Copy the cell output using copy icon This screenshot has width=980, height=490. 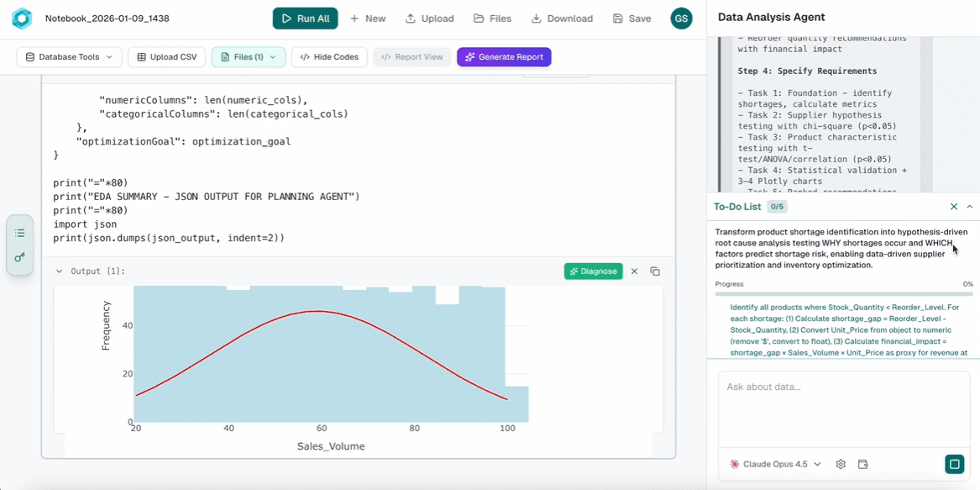(655, 271)
